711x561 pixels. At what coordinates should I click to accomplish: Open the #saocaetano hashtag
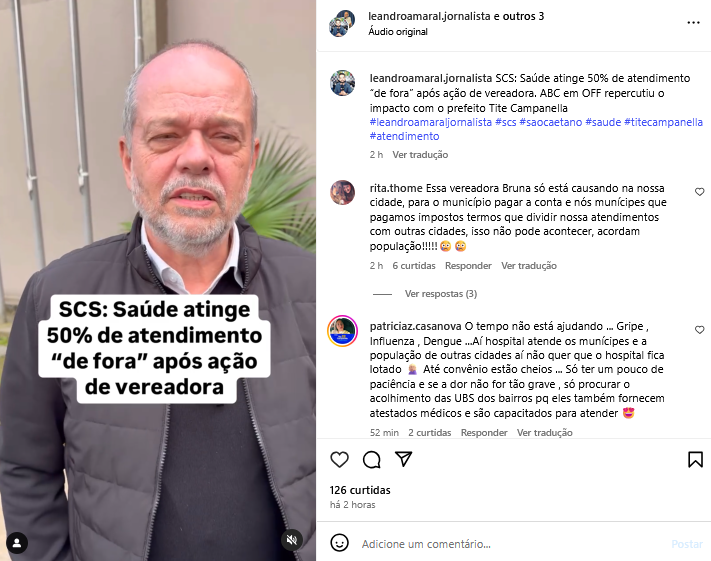550,122
